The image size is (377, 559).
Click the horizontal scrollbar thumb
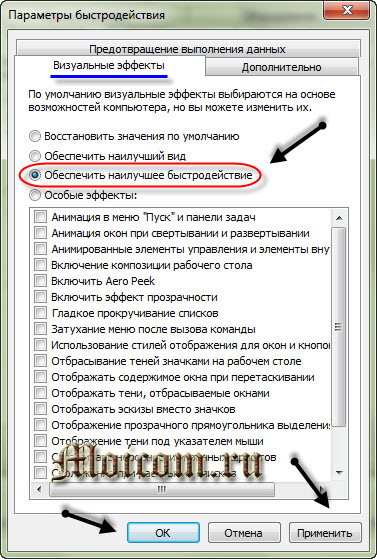tap(162, 489)
